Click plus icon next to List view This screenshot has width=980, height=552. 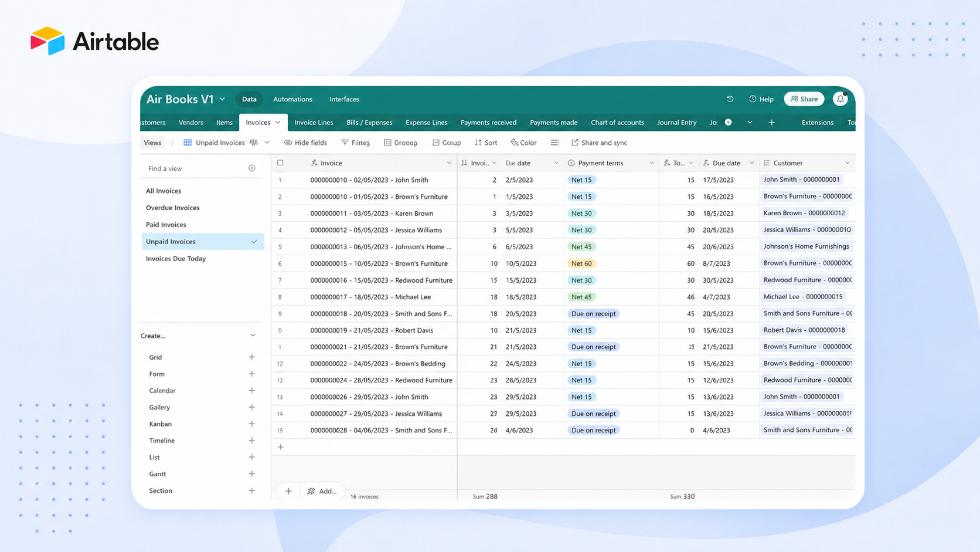click(x=252, y=457)
